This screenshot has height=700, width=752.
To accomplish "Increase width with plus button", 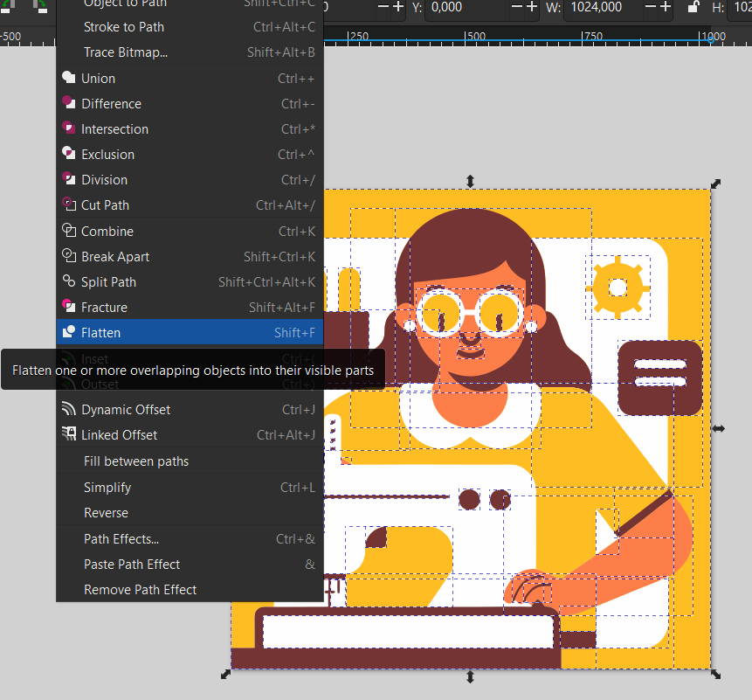I will pyautogui.click(x=666, y=7).
